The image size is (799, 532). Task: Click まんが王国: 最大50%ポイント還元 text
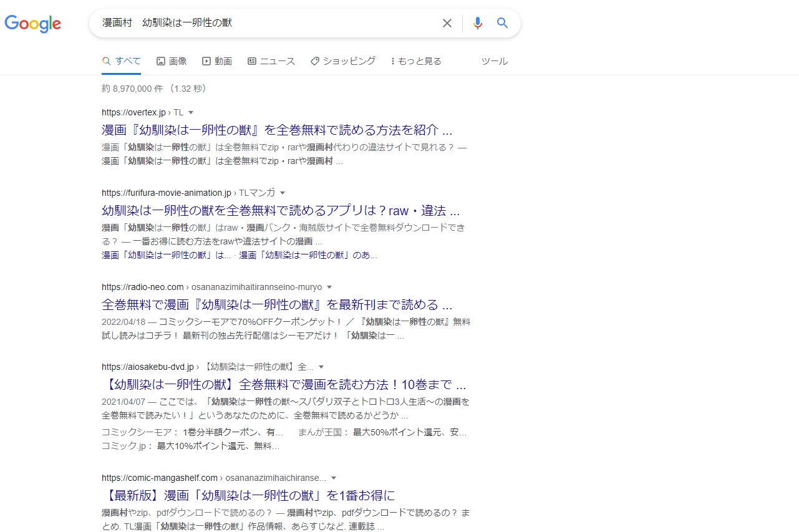tap(383, 432)
